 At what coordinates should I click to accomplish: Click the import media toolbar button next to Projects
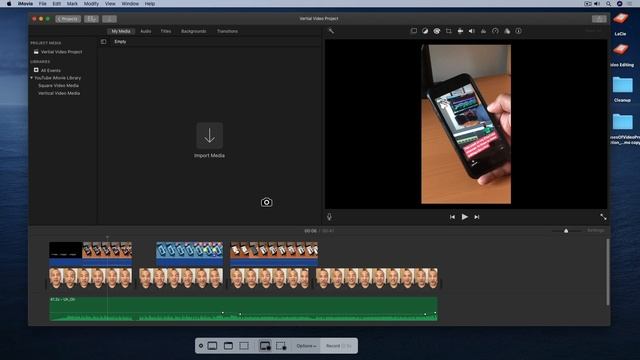(91, 19)
